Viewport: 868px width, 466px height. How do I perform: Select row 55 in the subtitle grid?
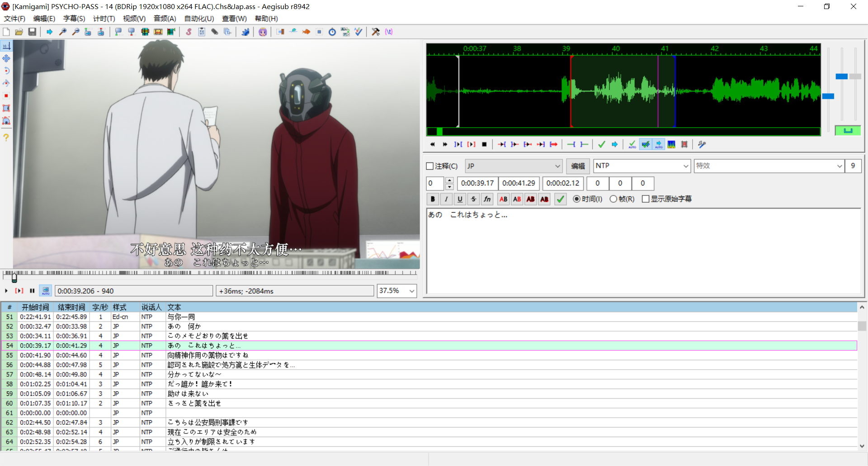pos(429,355)
